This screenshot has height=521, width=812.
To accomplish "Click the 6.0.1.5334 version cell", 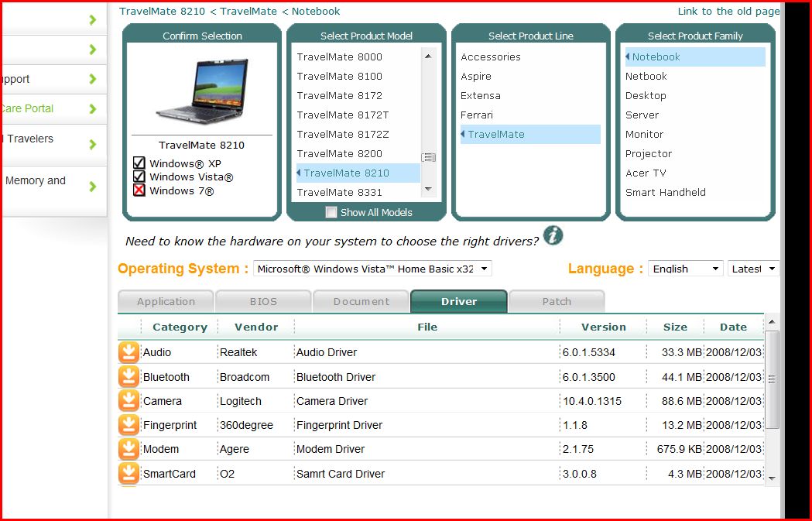I will point(589,352).
